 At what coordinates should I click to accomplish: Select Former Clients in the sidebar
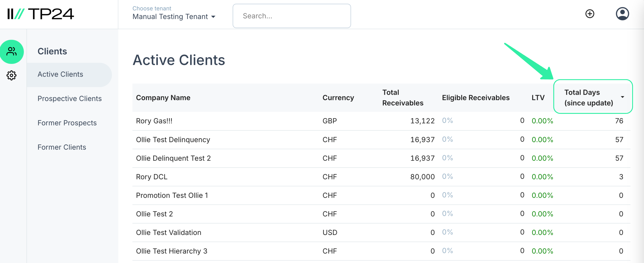[61, 147]
